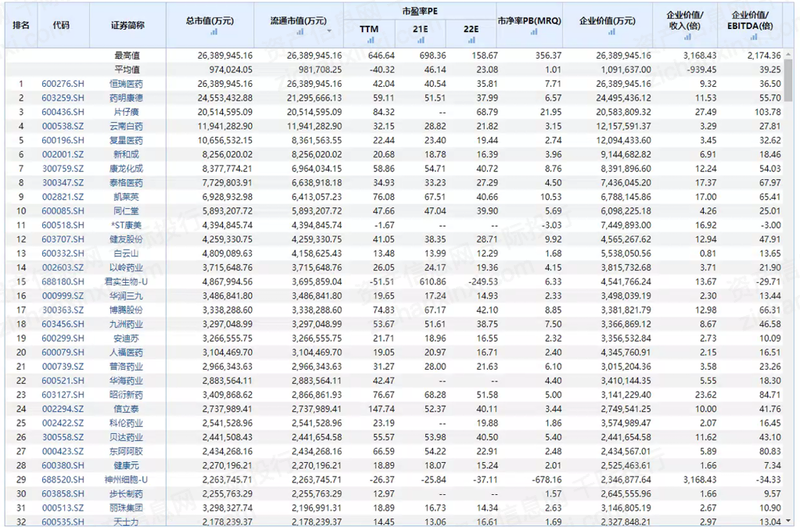The height and width of the screenshot is (527, 800).
Task: Click the 22E column header
Action: tap(471, 34)
